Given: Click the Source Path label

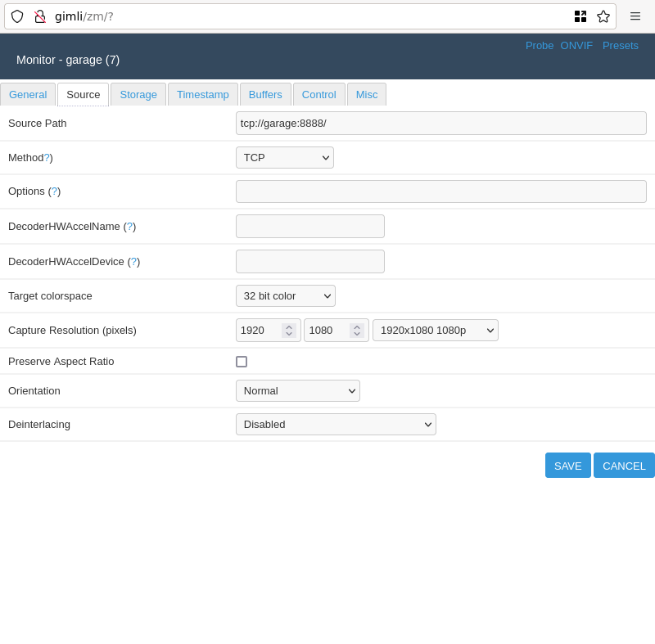Looking at the screenshot, I should [38, 124].
